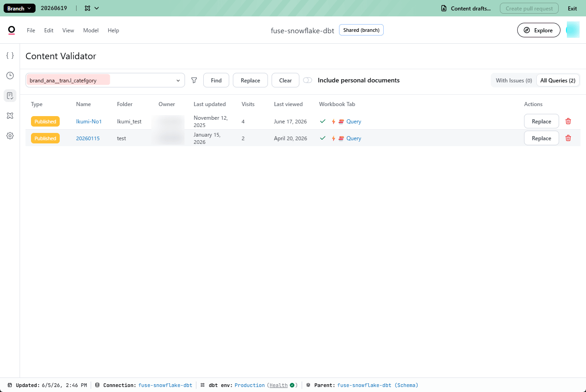Click the health status green check icon
586x392 pixels.
coord(292,385)
